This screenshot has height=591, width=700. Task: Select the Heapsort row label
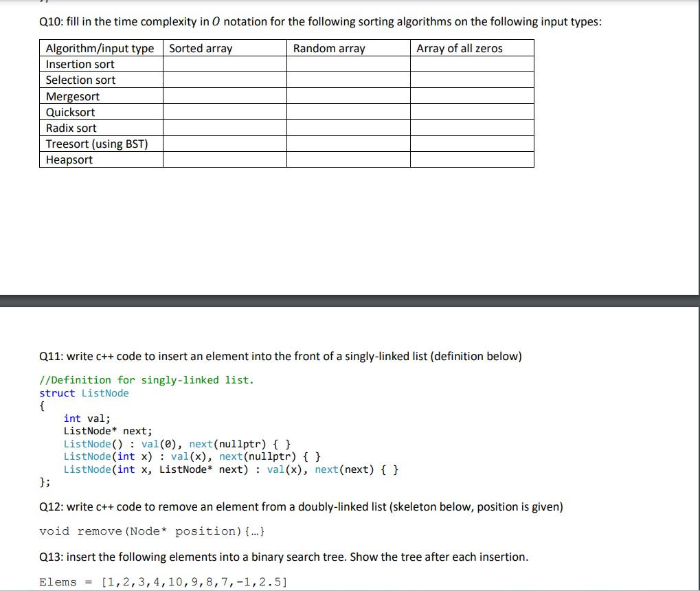(x=69, y=159)
